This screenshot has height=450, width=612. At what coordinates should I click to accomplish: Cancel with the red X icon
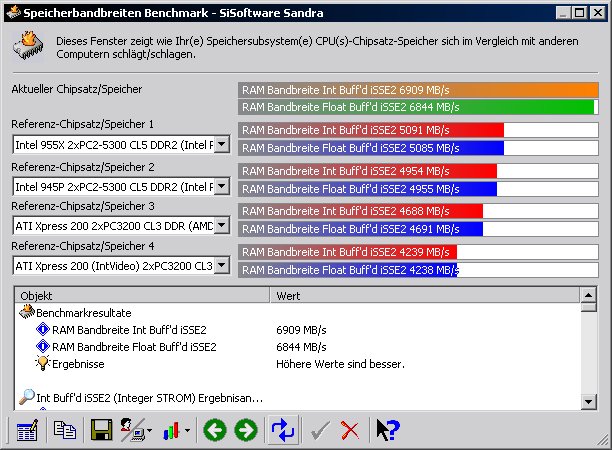pos(350,430)
